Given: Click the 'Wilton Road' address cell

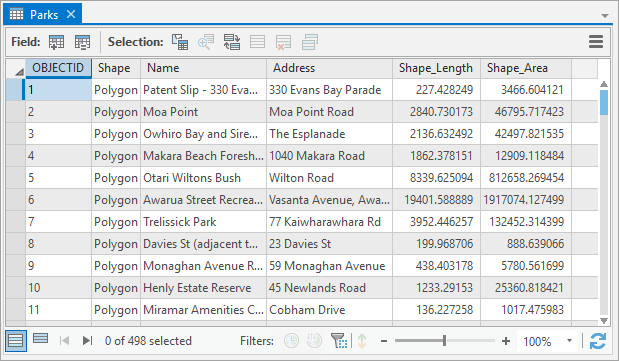Looking at the screenshot, I should 329,178.
